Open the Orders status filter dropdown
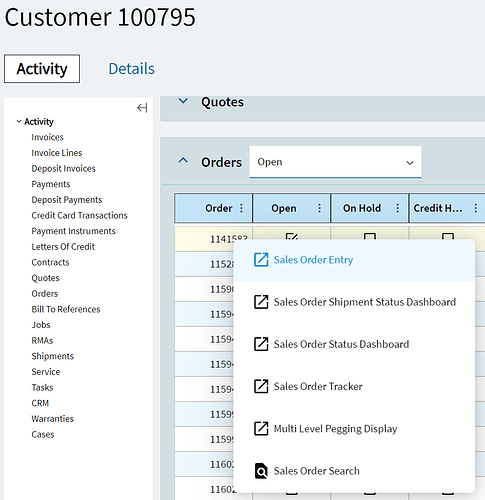 [335, 162]
